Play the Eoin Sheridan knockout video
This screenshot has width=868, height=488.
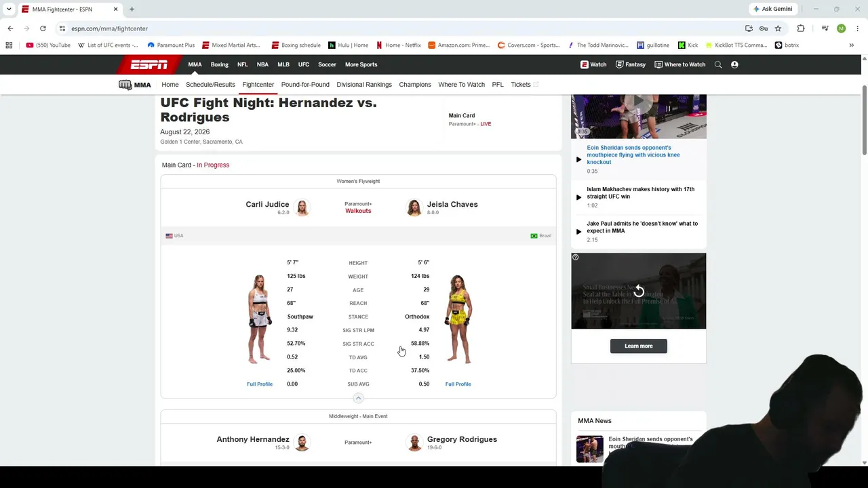coord(578,159)
